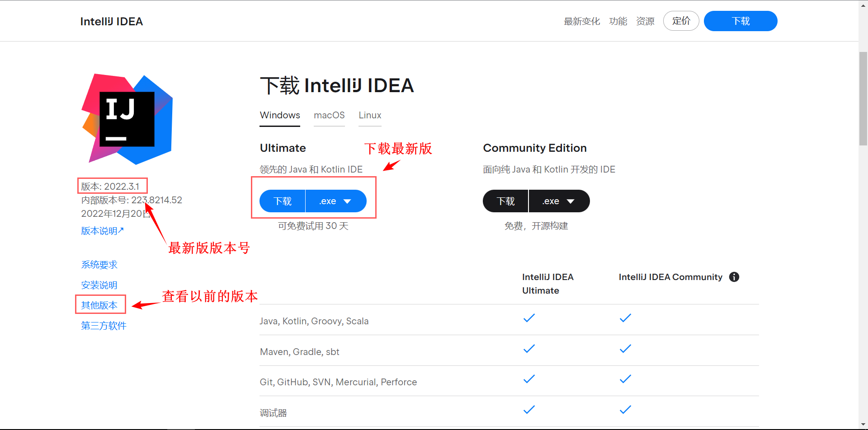The height and width of the screenshot is (430, 868).
Task: Click the 版本: 2022.3.1 text
Action: pos(110,186)
